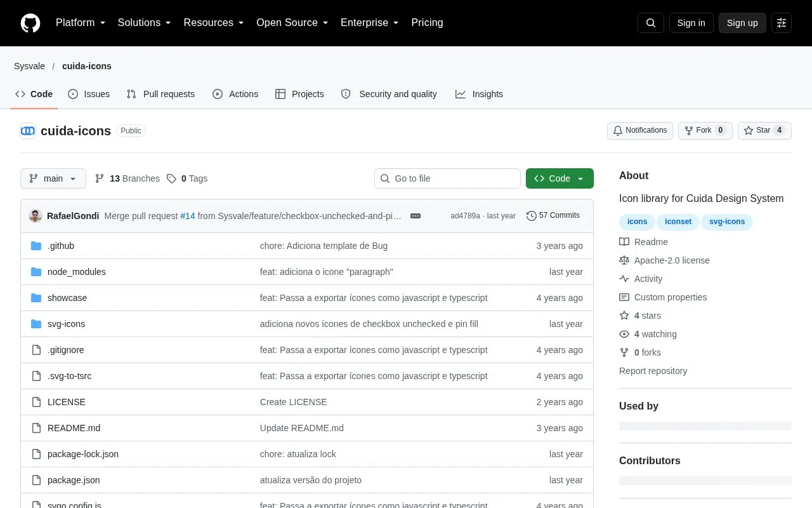This screenshot has width=812, height=508.
Task: Click the cuida-icons repository avatar
Action: [28, 131]
